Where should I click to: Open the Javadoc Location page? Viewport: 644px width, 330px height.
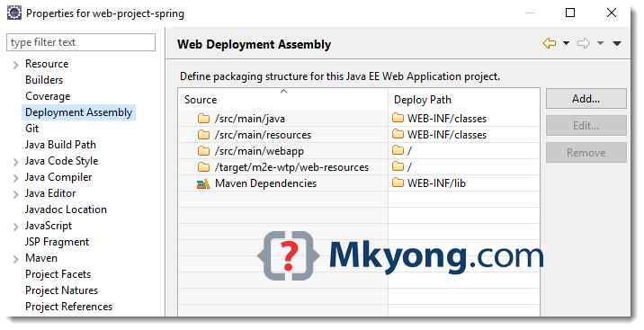click(x=66, y=210)
